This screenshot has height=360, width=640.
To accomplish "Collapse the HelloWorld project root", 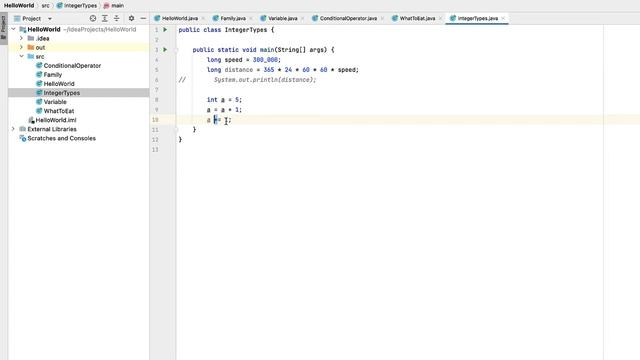I will [x=13, y=29].
